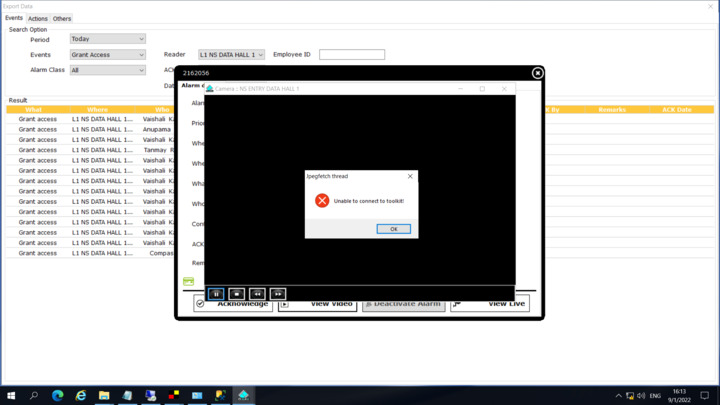The height and width of the screenshot is (405, 720).
Task: Click OK in the error dialog
Action: 393,229
